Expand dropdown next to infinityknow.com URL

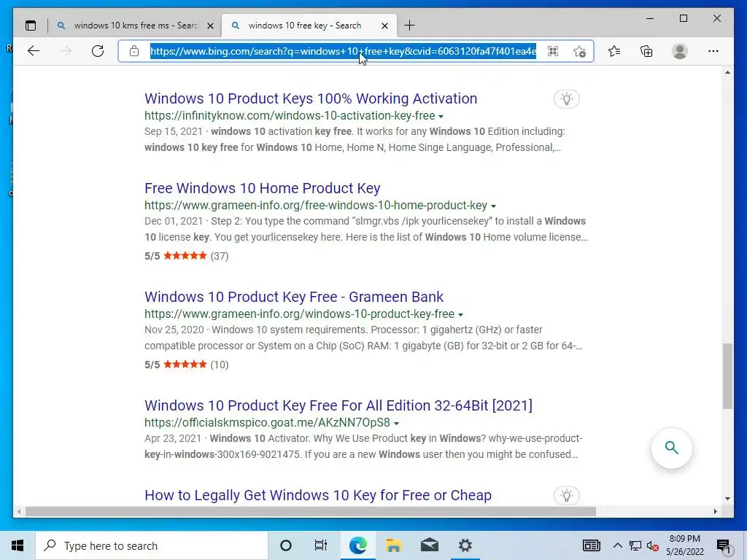[441, 116]
